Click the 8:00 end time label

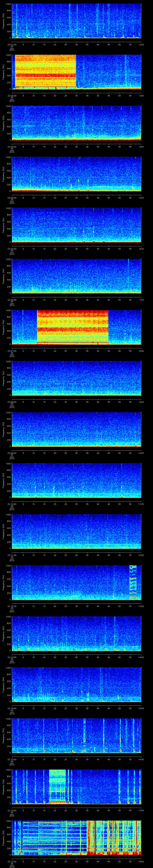click(x=141, y=351)
